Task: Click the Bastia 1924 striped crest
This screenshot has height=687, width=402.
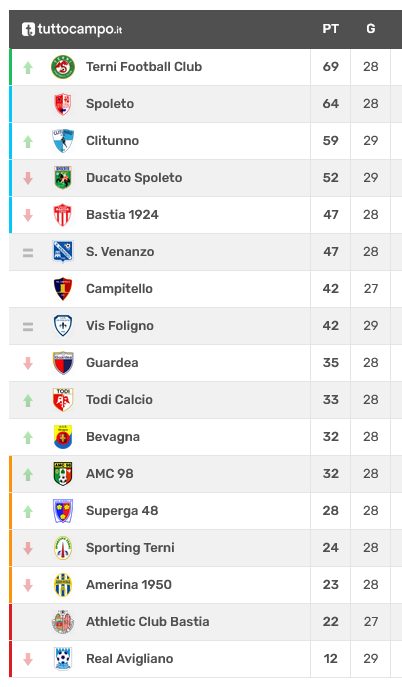Action: (x=63, y=215)
